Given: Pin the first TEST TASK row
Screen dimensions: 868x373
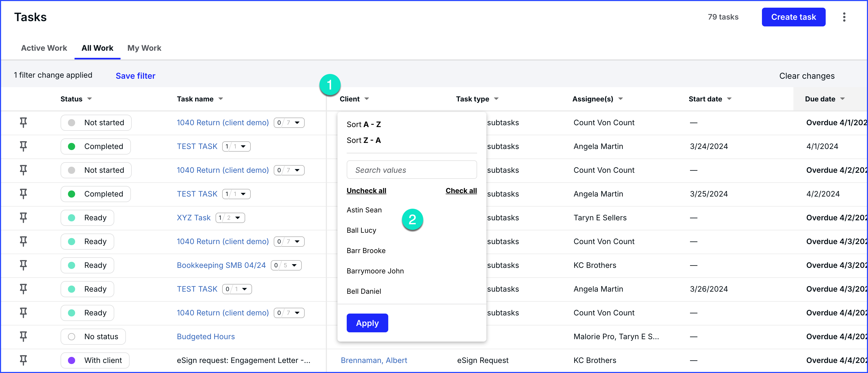Looking at the screenshot, I should [x=23, y=146].
